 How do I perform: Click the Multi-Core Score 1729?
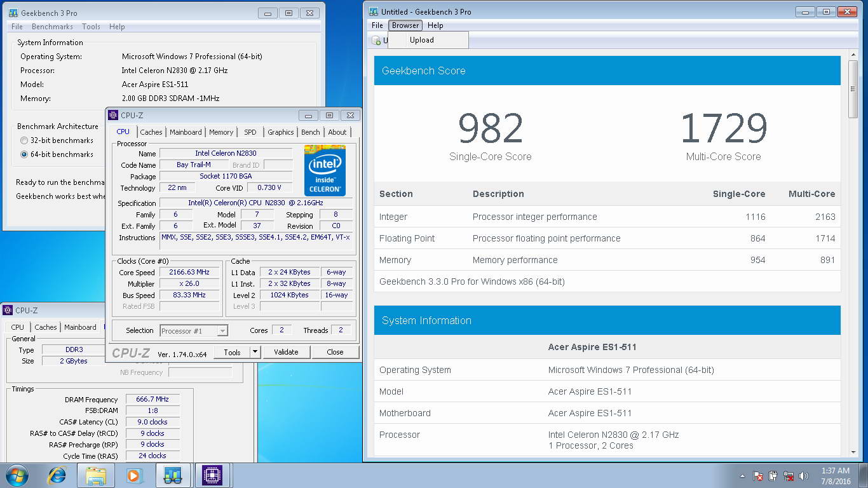(723, 128)
